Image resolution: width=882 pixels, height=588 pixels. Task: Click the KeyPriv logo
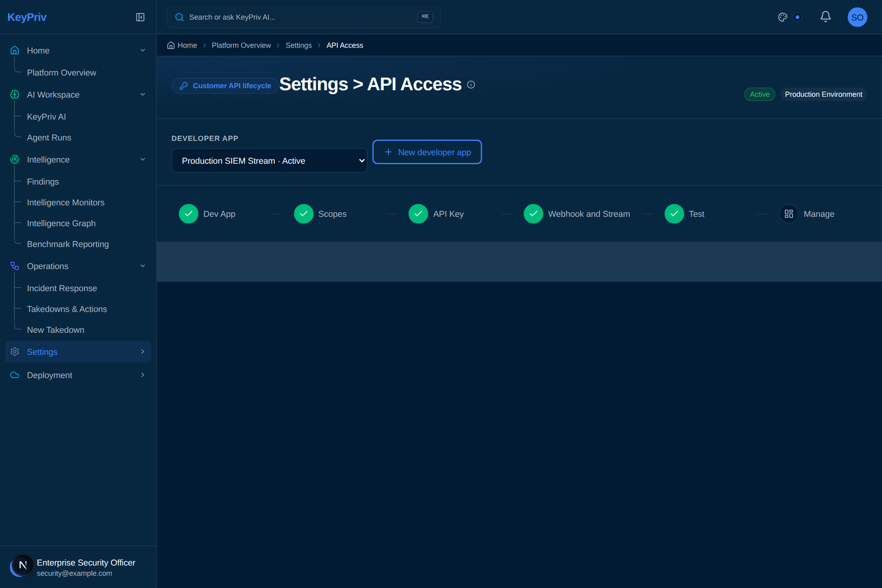(x=27, y=17)
